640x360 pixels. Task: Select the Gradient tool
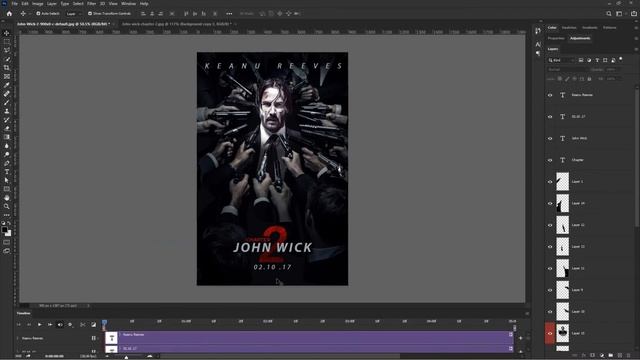[7, 137]
